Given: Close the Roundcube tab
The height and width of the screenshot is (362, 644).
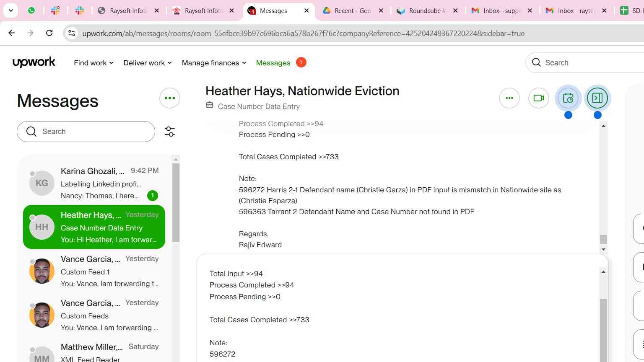Looking at the screenshot, I should coord(456,10).
